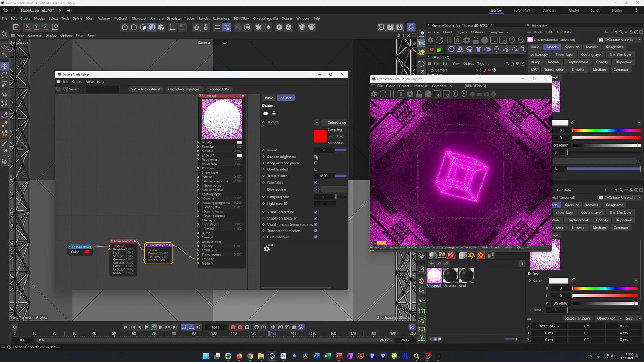Toggle autokeying in the timeline bar

[240, 327]
